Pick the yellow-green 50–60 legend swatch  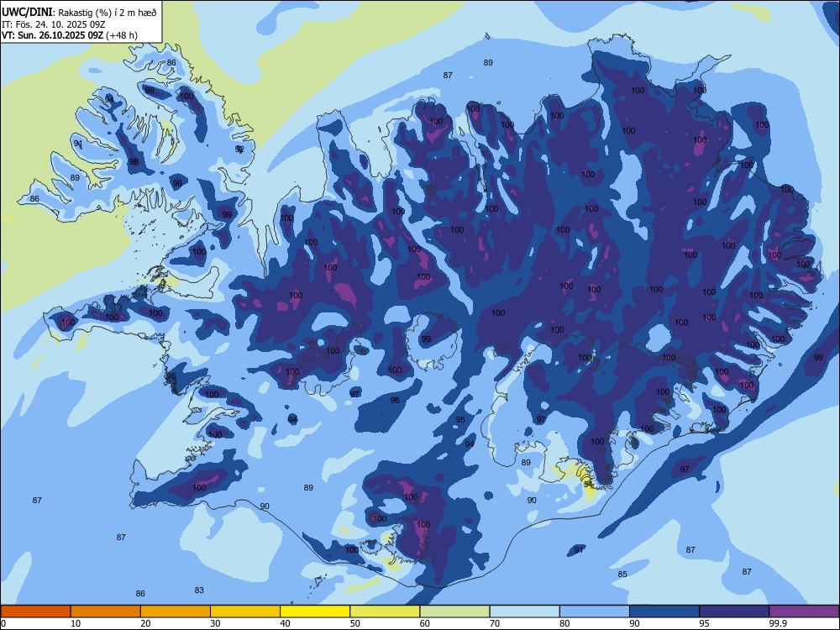(385, 612)
